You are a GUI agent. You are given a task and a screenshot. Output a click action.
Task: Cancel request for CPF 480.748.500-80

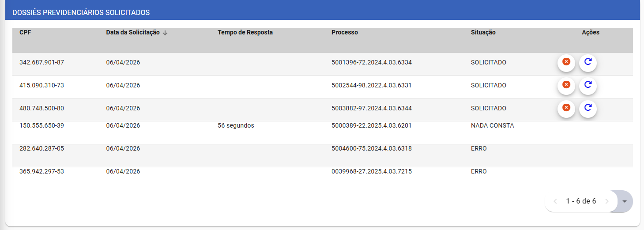click(x=566, y=109)
